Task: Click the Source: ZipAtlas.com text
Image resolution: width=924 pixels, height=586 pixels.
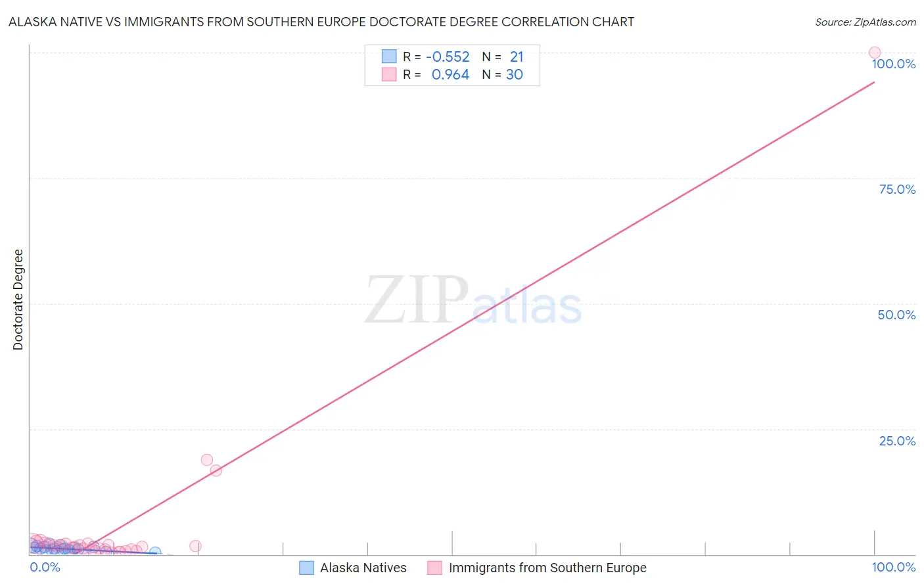Action: click(866, 22)
